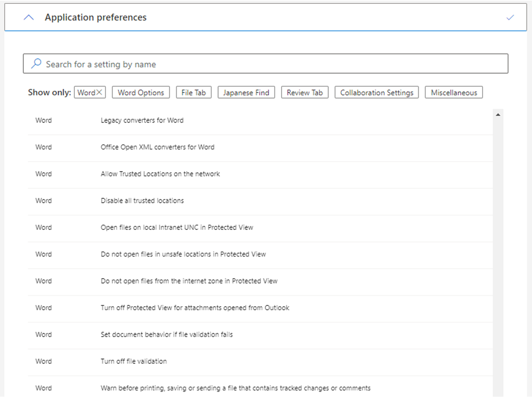Open 'Turn off Protected View for attachments' setting
Screen dimensions: 532x406
[195, 308]
